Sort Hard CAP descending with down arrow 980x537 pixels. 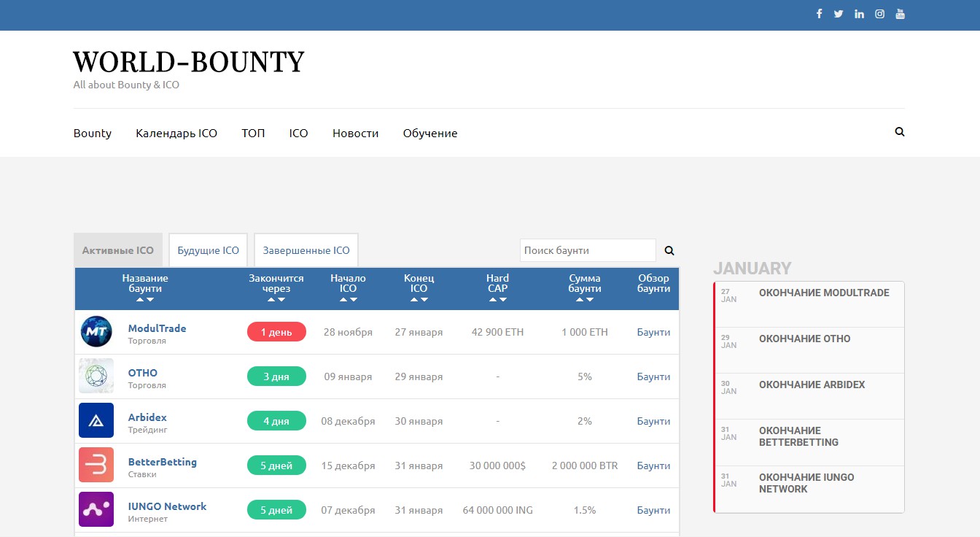pos(503,300)
